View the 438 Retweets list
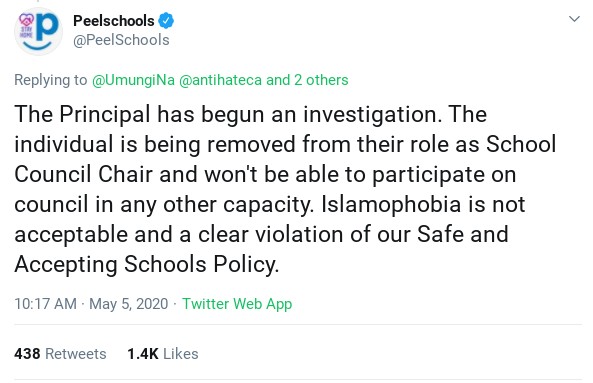 click(60, 354)
